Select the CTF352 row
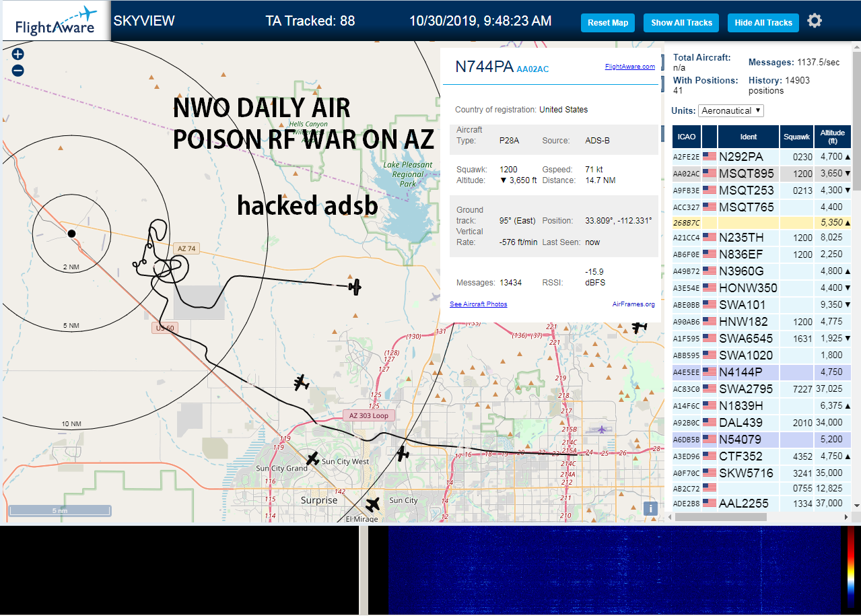Viewport: 861px width, 616px height. point(762,456)
